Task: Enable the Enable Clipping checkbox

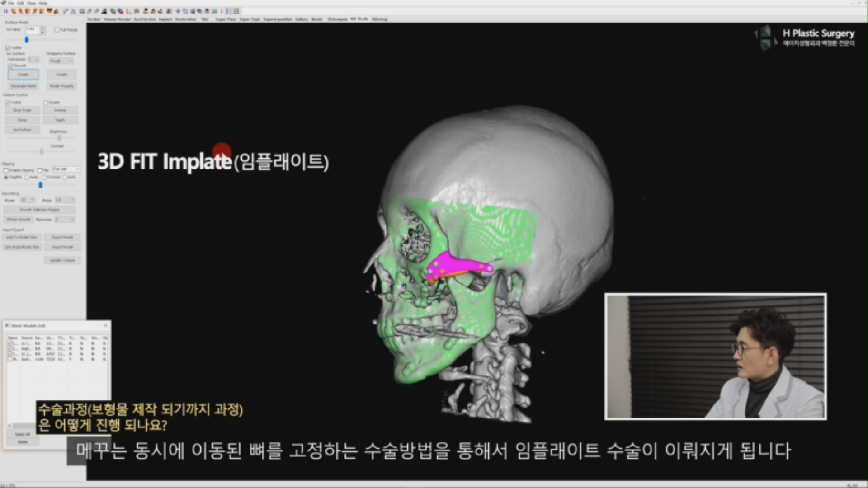Action: [6, 170]
